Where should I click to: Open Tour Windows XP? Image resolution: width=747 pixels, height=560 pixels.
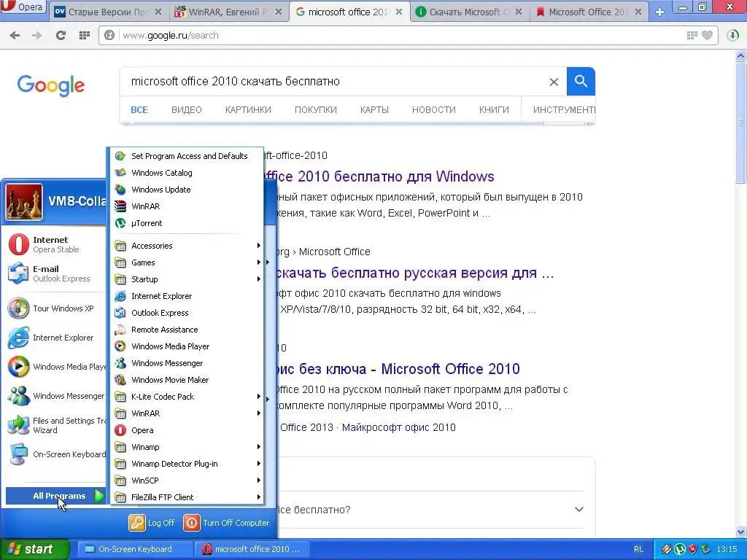[x=55, y=308]
